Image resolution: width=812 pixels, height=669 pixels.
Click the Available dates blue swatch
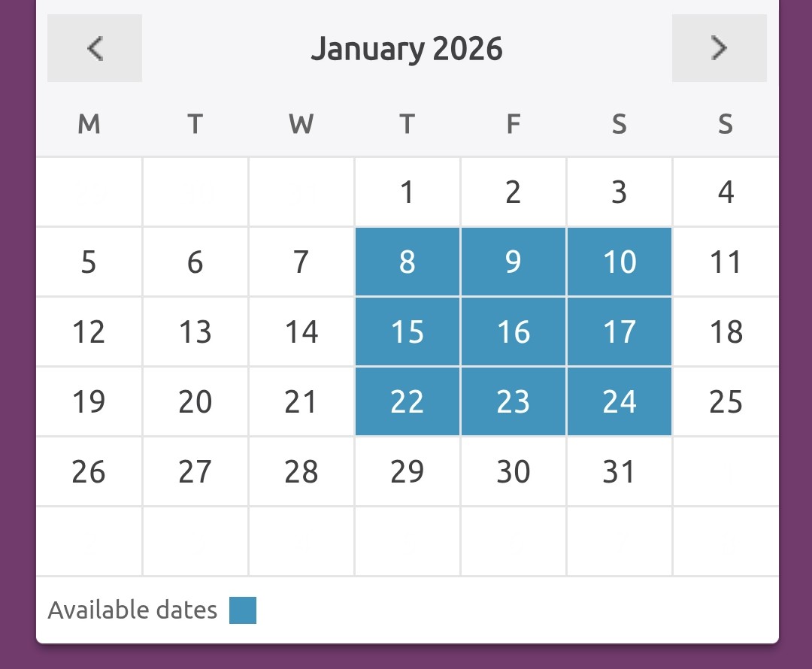coord(243,610)
